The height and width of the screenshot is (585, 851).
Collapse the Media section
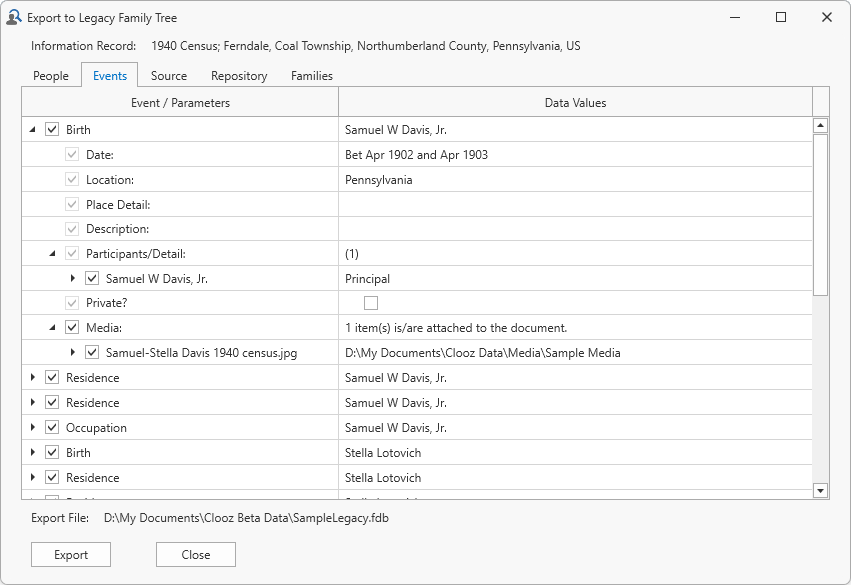tap(52, 328)
